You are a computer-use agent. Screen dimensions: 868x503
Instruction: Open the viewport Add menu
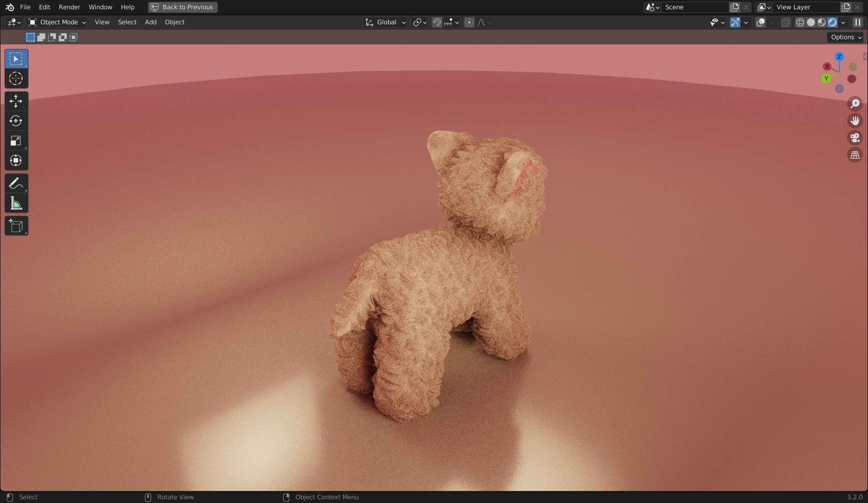pyautogui.click(x=151, y=22)
